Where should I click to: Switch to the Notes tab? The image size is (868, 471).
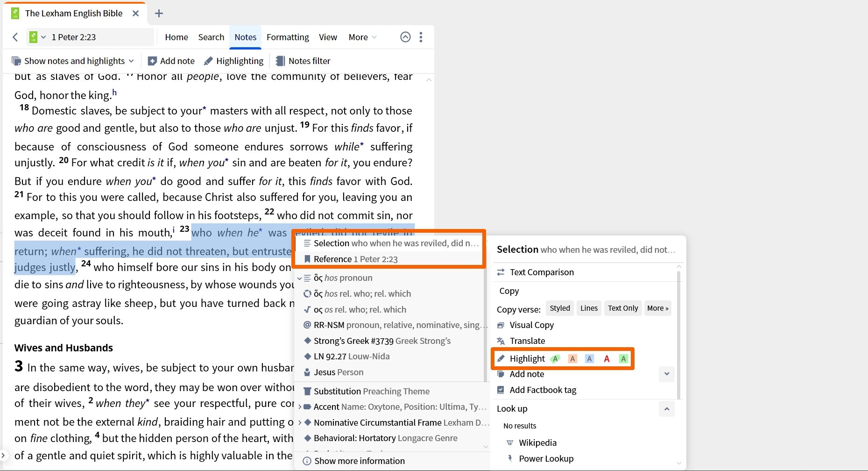246,37
